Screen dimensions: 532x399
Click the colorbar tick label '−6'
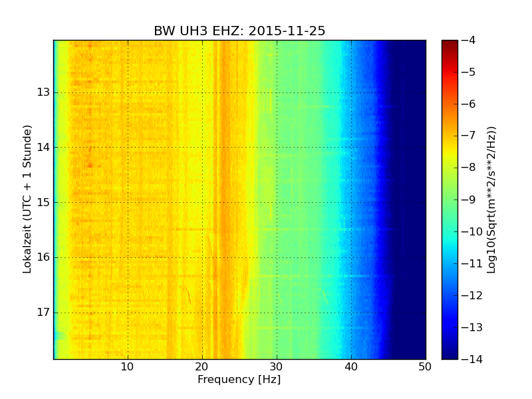[x=469, y=104]
